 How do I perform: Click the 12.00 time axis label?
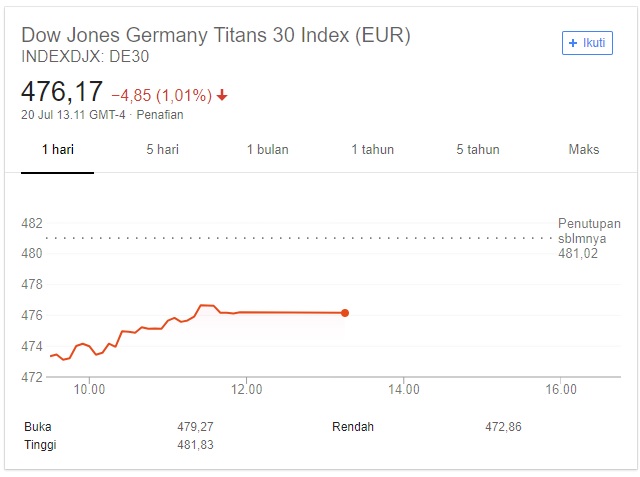click(x=246, y=389)
